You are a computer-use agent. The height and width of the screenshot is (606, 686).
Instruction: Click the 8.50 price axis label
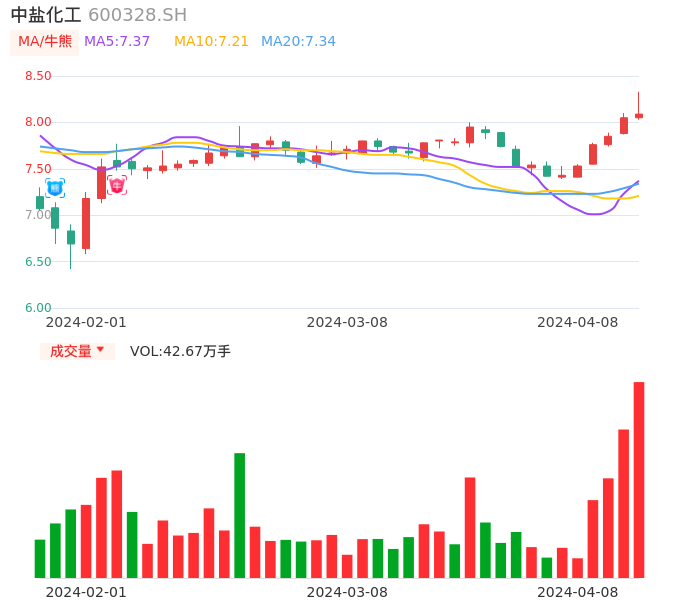click(38, 76)
